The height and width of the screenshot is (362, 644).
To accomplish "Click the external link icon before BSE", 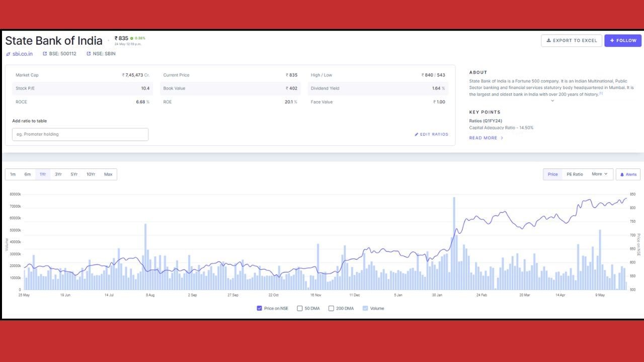I will (x=45, y=54).
